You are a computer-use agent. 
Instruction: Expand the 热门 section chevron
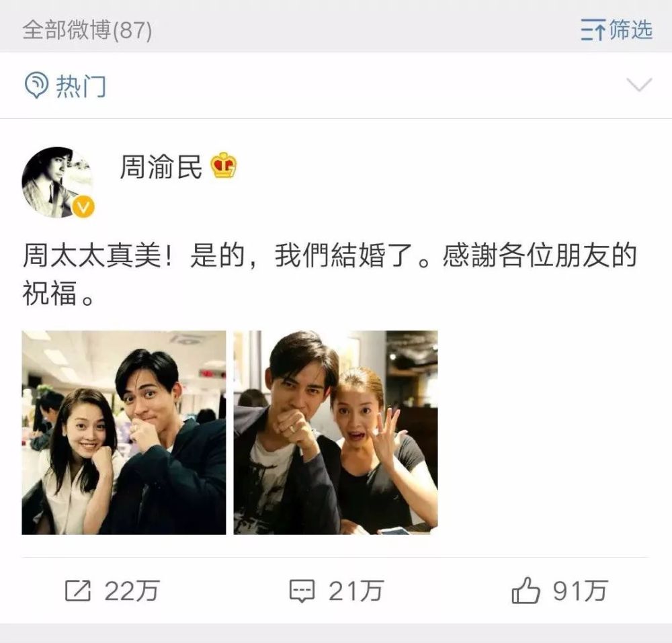coord(639,85)
